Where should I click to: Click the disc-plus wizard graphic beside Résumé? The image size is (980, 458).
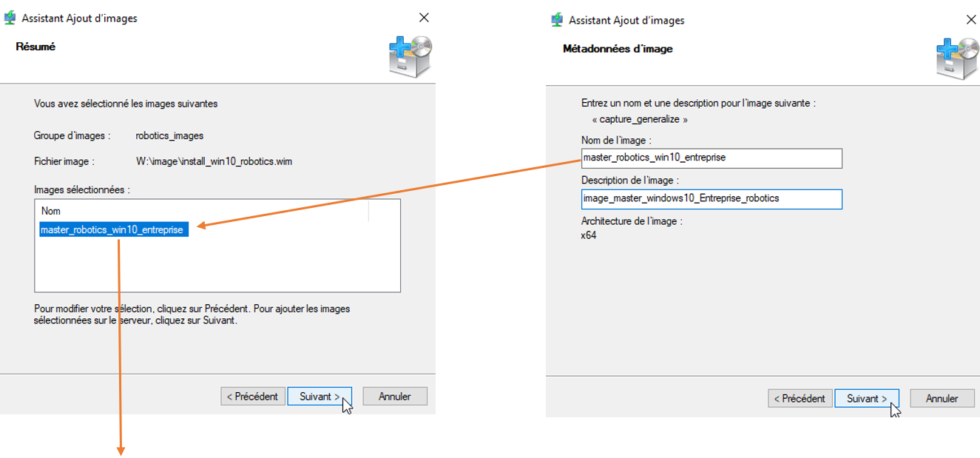tap(410, 57)
